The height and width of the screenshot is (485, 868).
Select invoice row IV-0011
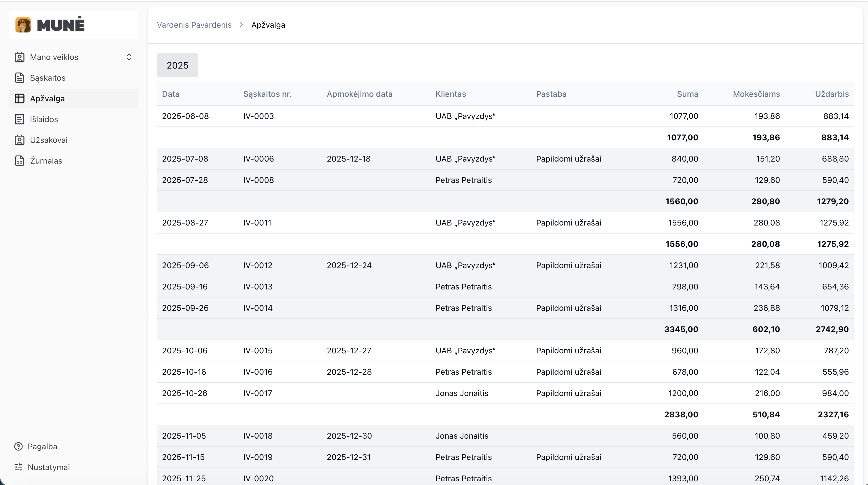pos(257,223)
